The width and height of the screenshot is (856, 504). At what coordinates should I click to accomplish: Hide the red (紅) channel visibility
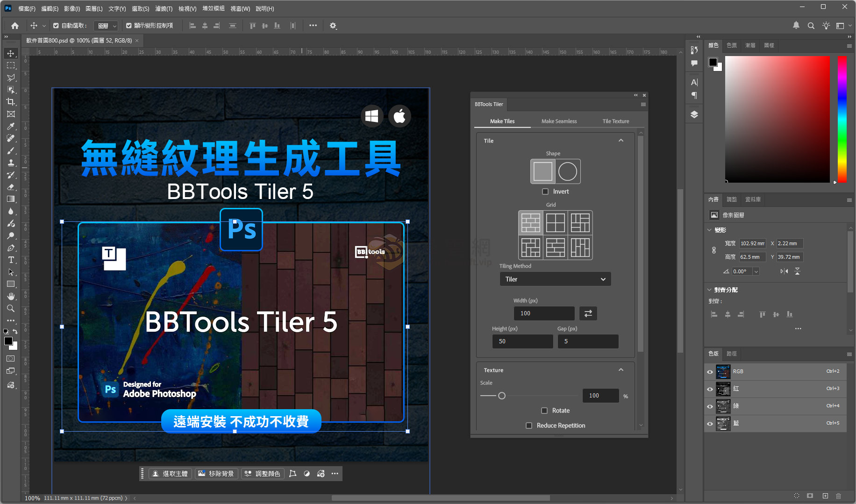[710, 389]
